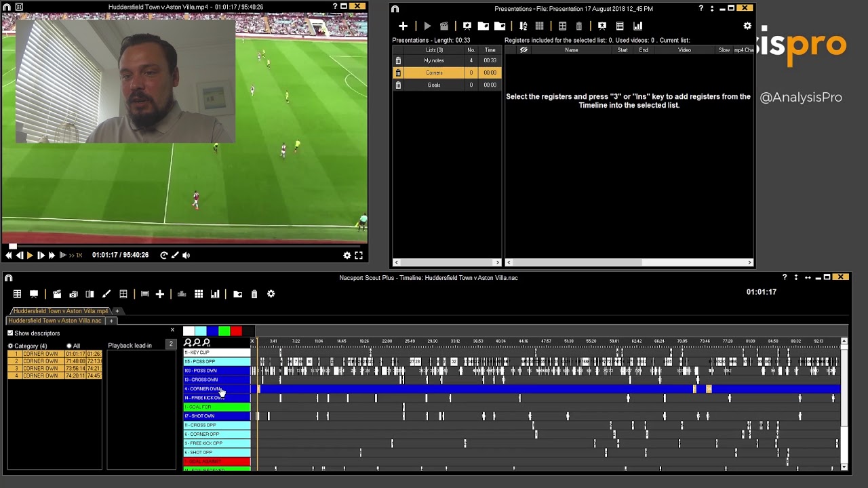Fast-forward the video player

click(52, 256)
